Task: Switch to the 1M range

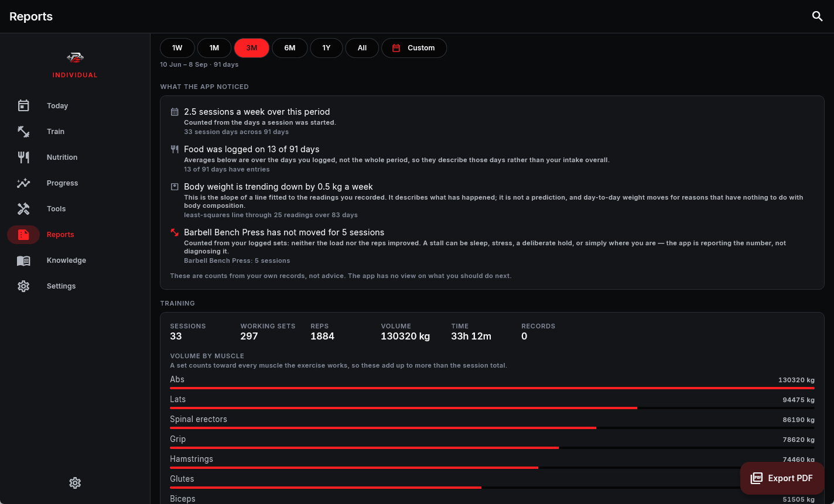Action: click(214, 48)
